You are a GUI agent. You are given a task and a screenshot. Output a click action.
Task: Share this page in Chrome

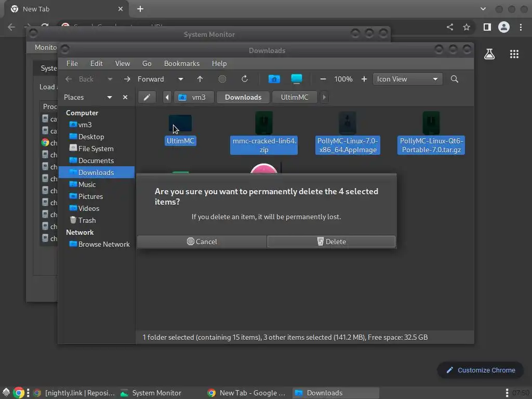coord(450,27)
